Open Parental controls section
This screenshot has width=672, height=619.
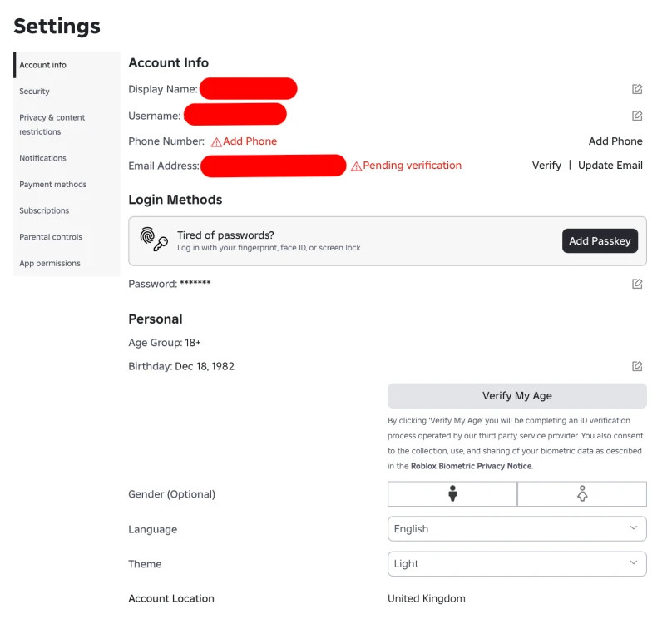(x=51, y=237)
